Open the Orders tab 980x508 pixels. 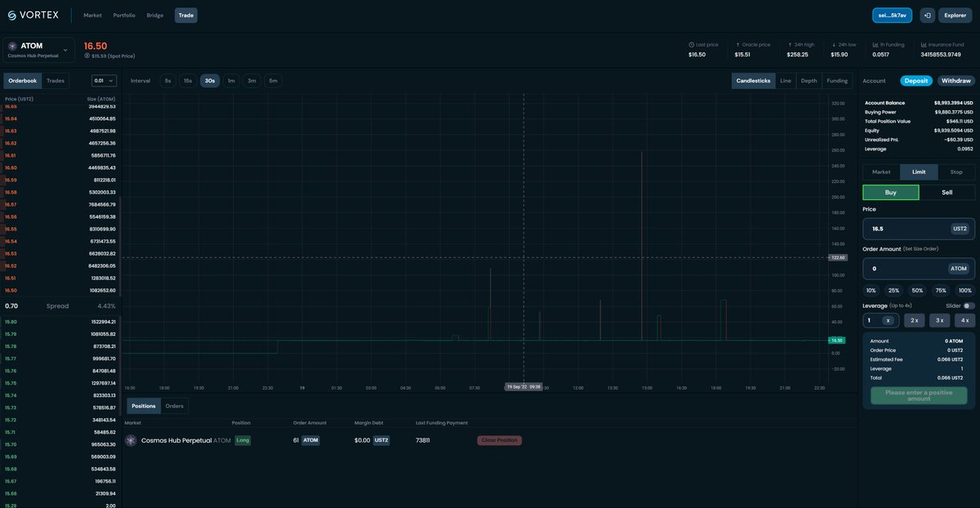[174, 406]
